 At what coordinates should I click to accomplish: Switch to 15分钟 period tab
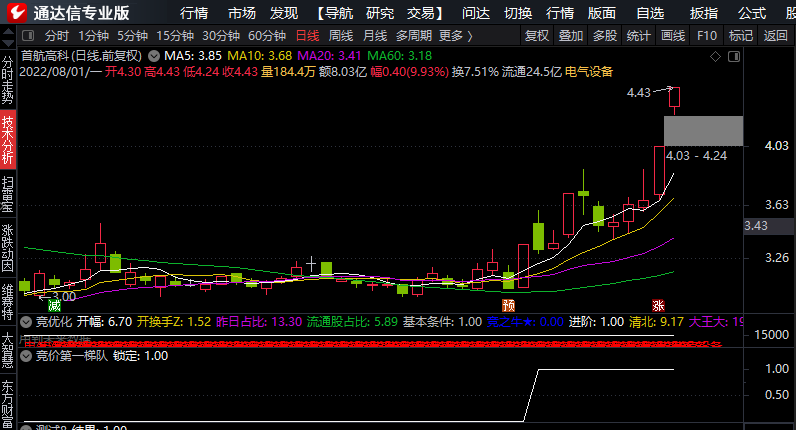[x=175, y=36]
